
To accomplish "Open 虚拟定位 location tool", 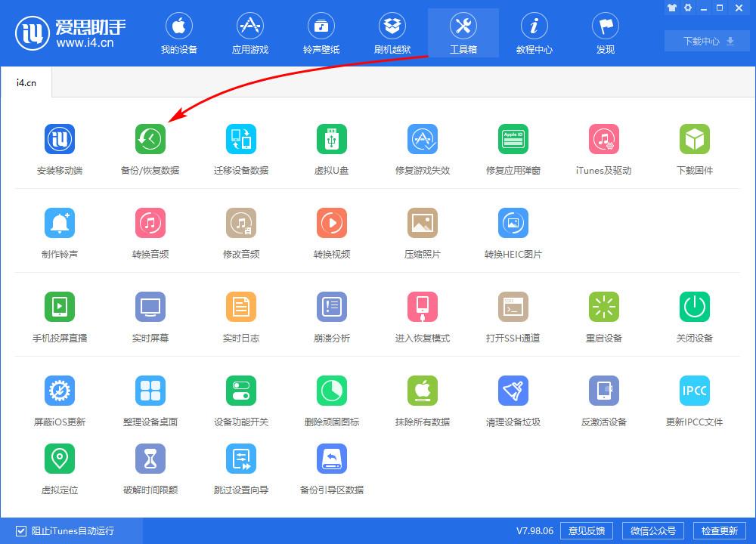I will click(60, 459).
